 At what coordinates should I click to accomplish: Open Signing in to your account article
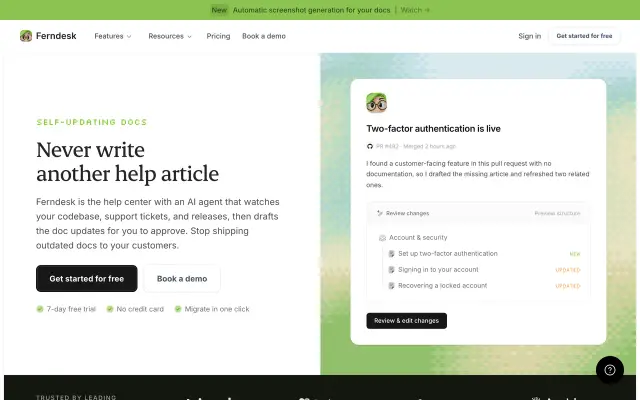(438, 269)
